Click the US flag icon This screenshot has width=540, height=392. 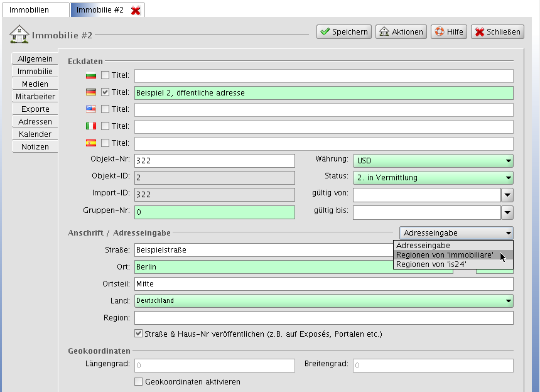[91, 109]
